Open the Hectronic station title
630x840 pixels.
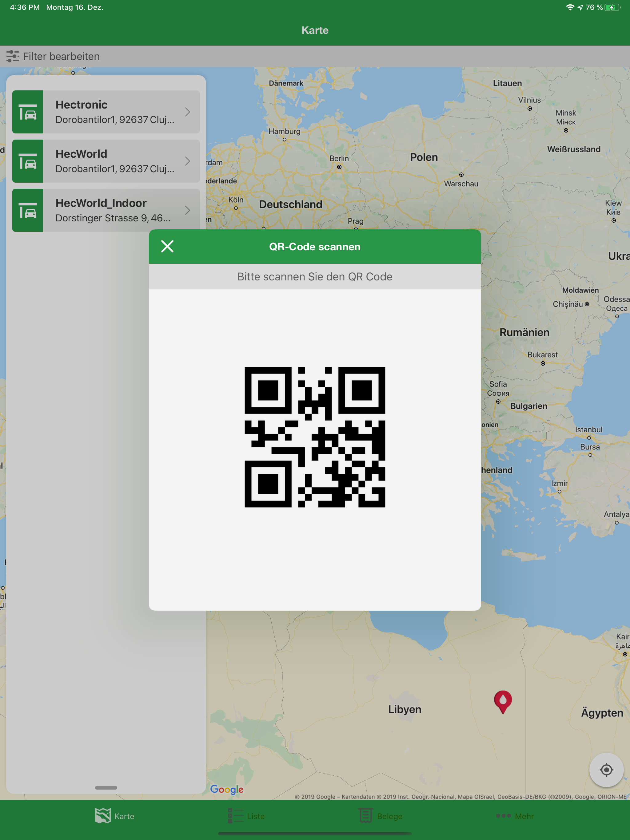pos(81,105)
